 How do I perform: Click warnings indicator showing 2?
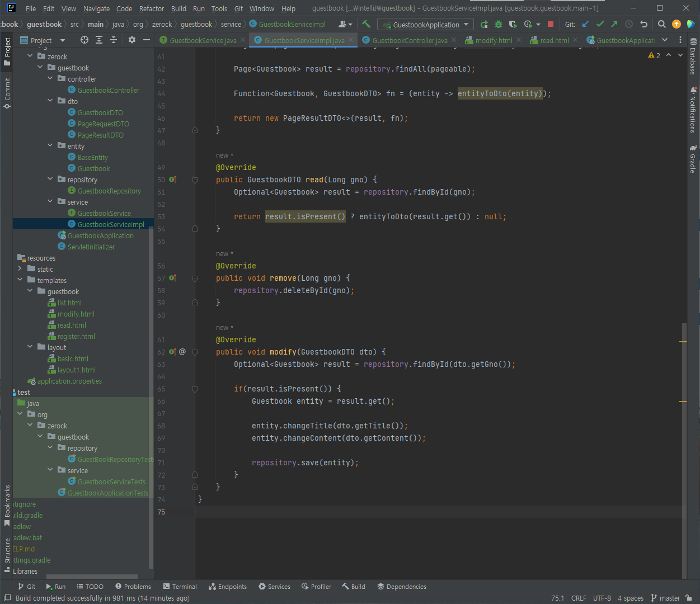coord(654,55)
